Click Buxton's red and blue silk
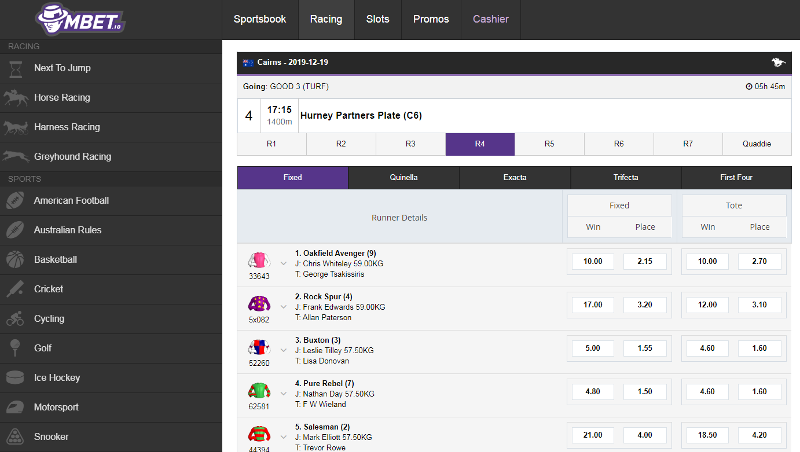800x452 pixels. coord(259,347)
